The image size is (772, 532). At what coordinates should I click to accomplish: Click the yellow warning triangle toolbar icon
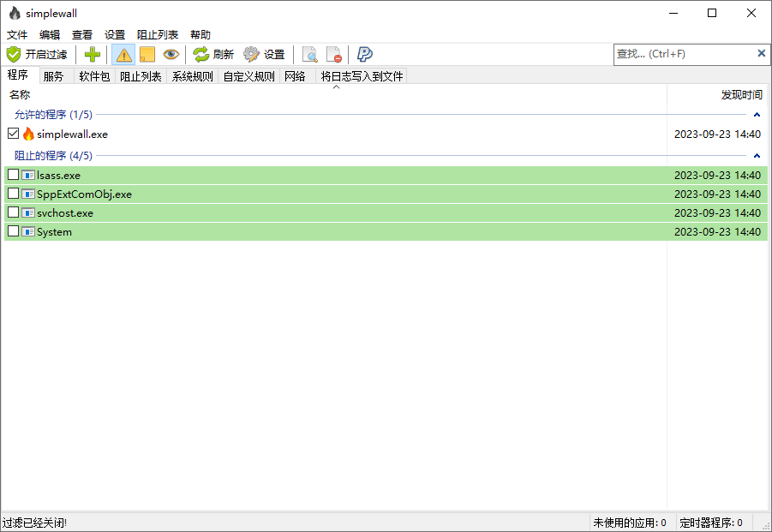(x=123, y=54)
